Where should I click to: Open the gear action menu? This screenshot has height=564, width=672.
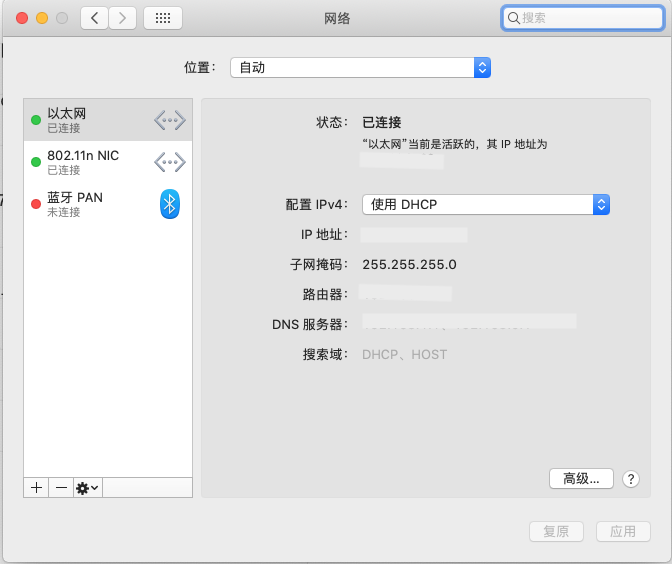(87, 487)
